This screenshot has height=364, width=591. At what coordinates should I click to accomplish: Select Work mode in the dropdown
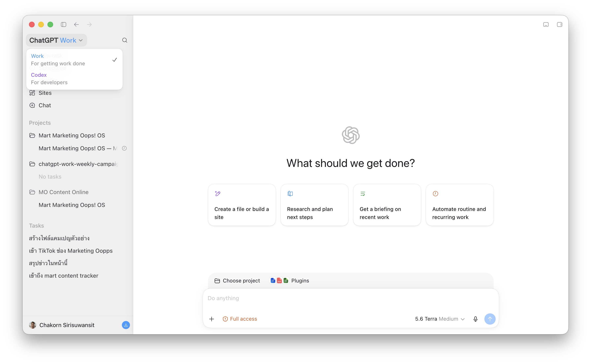point(74,60)
